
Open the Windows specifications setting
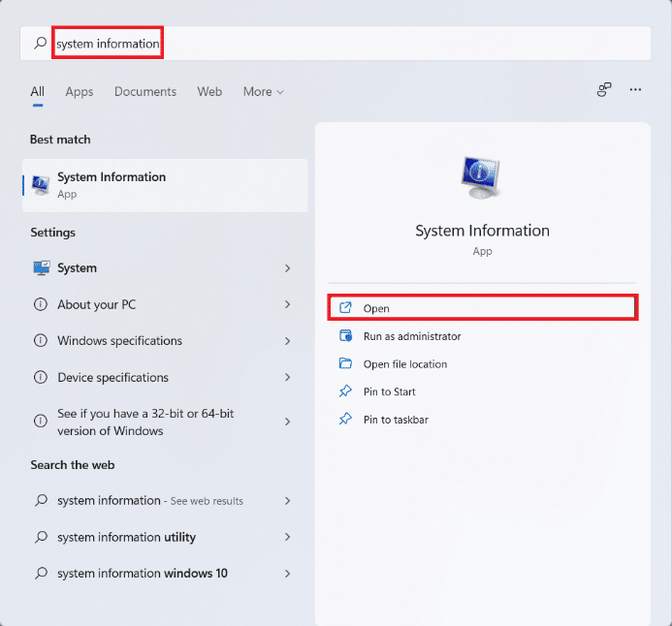point(119,341)
